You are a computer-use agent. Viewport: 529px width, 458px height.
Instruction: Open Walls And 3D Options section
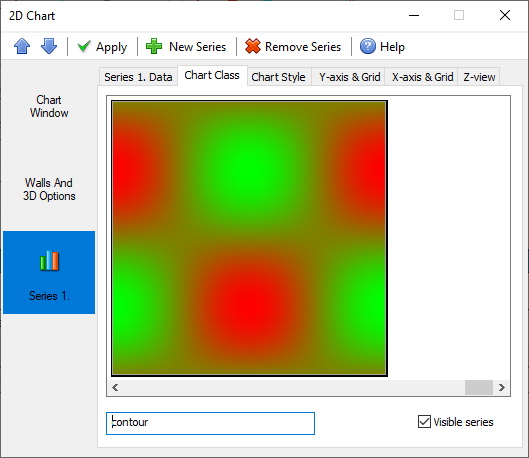[49, 189]
